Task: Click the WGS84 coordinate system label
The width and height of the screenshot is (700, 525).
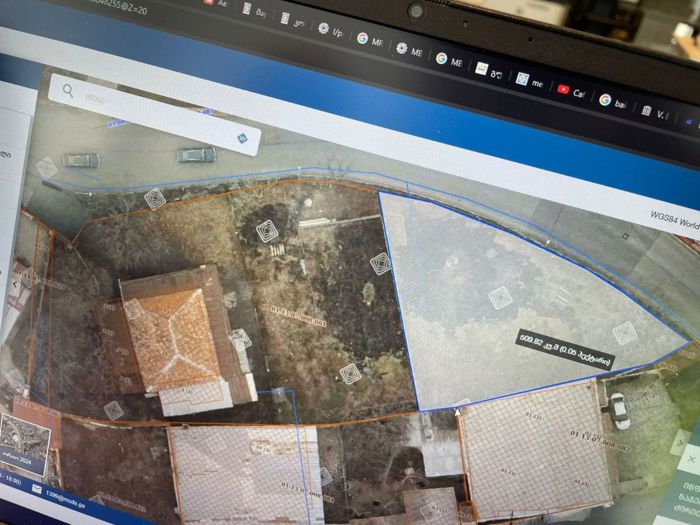Action: (675, 221)
